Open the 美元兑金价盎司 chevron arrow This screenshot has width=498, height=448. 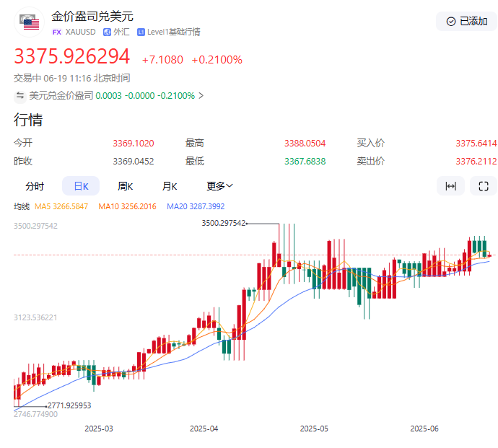pos(201,95)
